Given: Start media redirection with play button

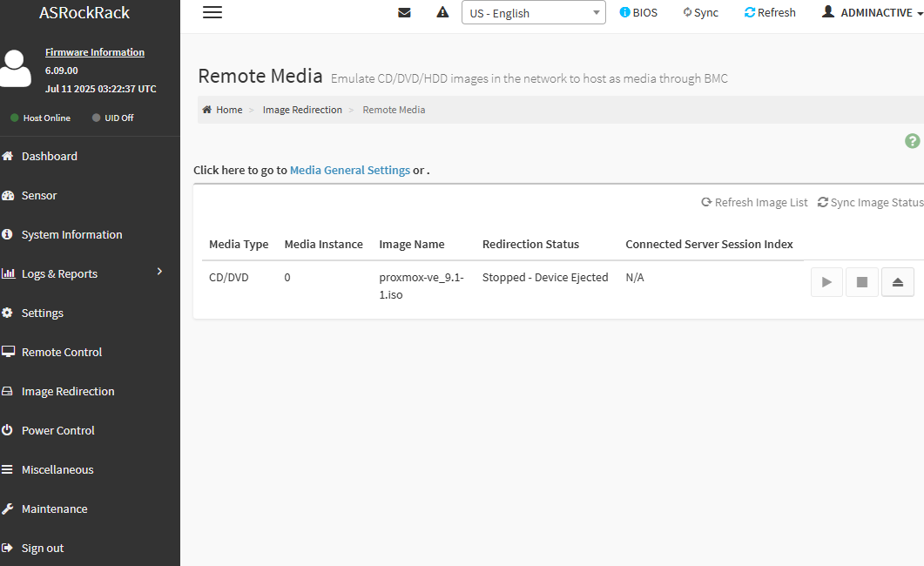Looking at the screenshot, I should [x=826, y=282].
